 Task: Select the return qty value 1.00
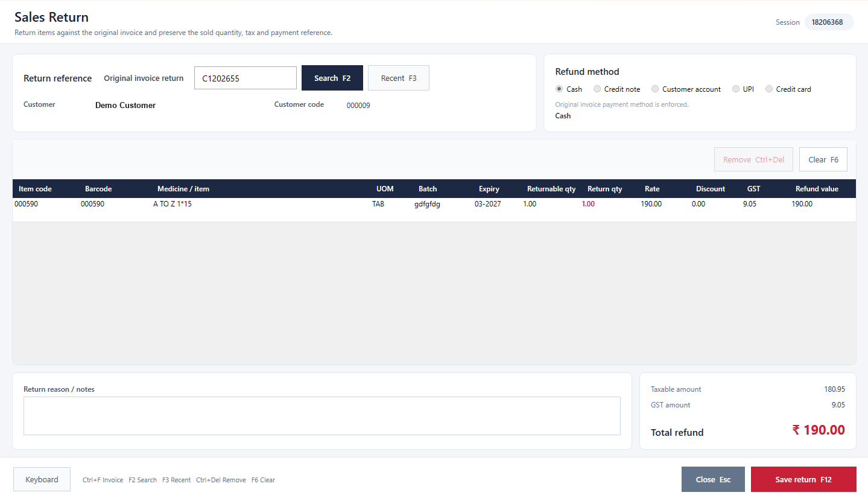pos(588,204)
